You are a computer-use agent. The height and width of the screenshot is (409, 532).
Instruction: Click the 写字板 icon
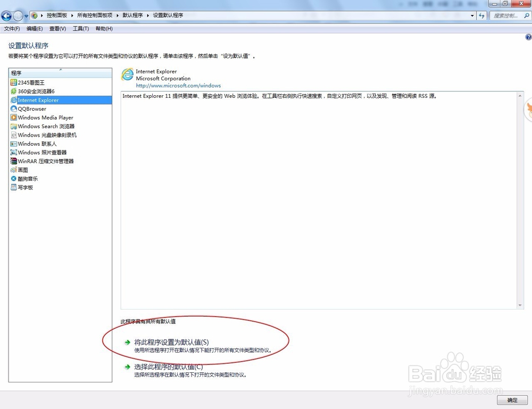coord(14,187)
